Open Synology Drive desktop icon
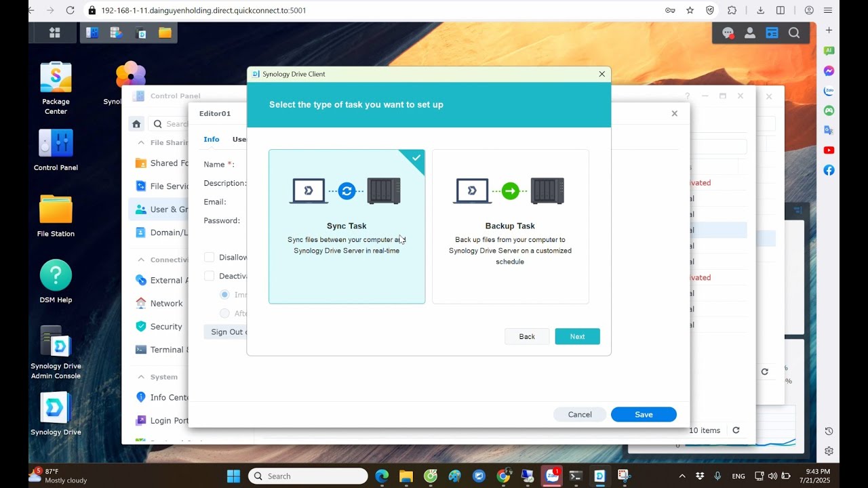This screenshot has width=868, height=488. [x=56, y=413]
